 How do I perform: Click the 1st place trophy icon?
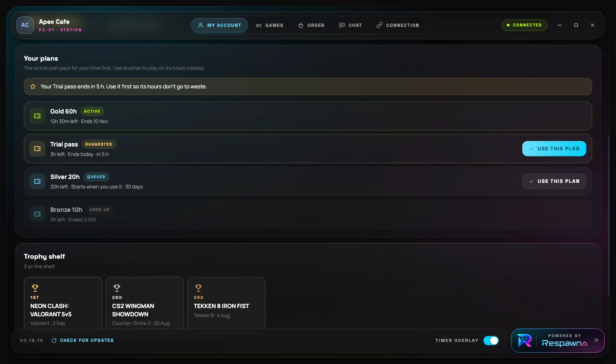35,288
